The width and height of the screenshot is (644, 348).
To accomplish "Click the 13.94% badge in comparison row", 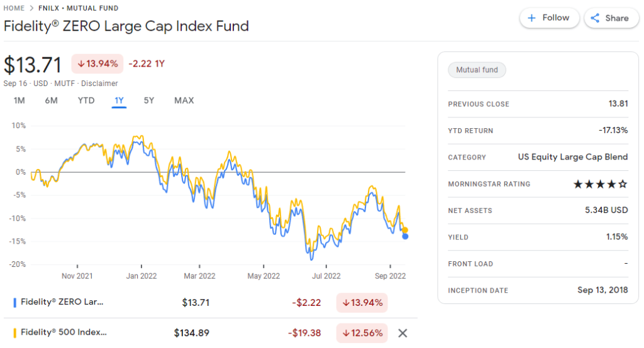I will (x=362, y=303).
